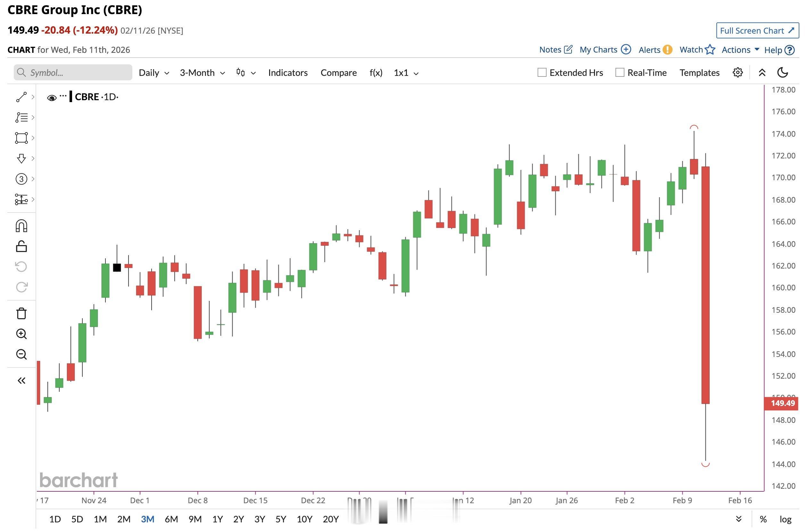Open the Templates link

pyautogui.click(x=699, y=73)
